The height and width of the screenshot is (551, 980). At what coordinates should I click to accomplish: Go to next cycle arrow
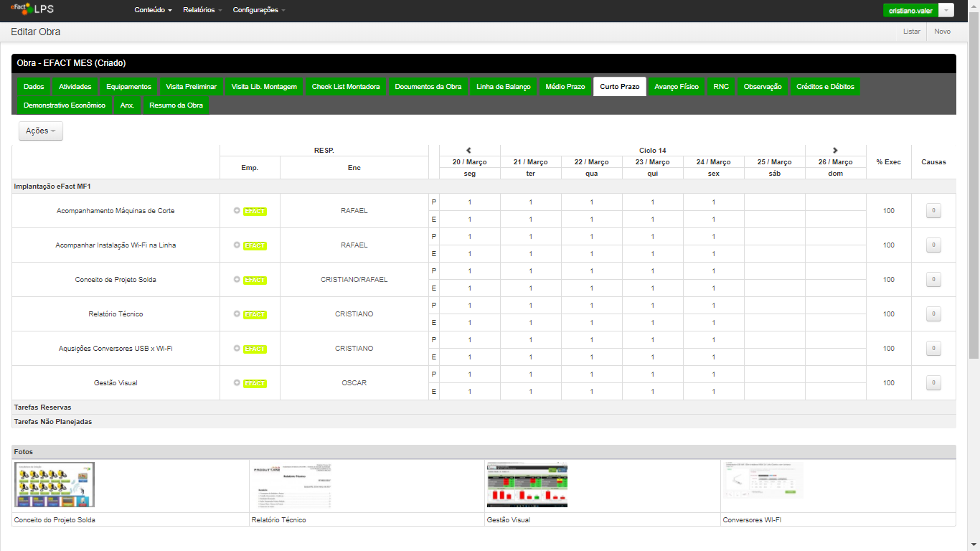point(835,151)
